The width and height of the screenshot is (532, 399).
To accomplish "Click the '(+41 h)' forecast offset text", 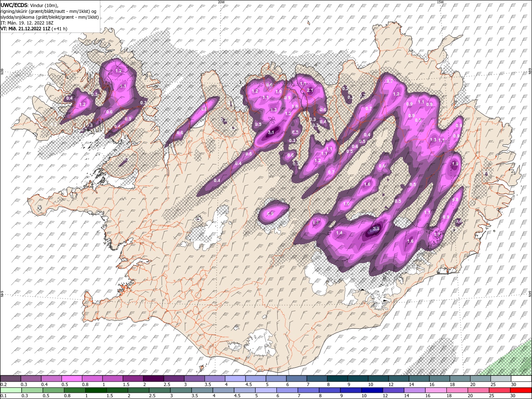I will (59, 29).
